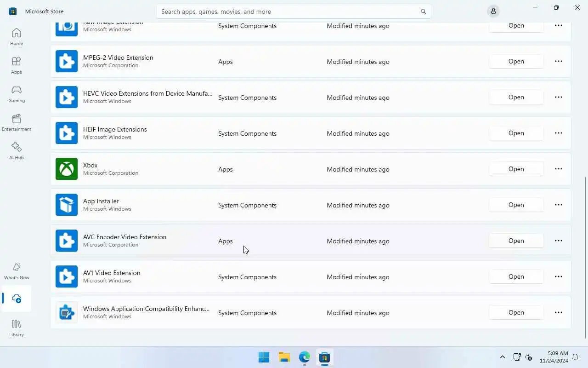Viewport: 588px width, 368px height.
Task: Click the Xbox app icon
Action: pyautogui.click(x=67, y=169)
